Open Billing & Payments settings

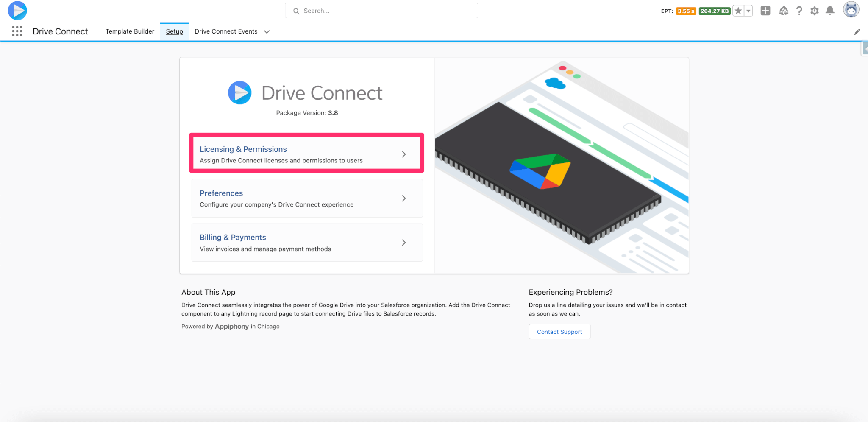(x=307, y=242)
